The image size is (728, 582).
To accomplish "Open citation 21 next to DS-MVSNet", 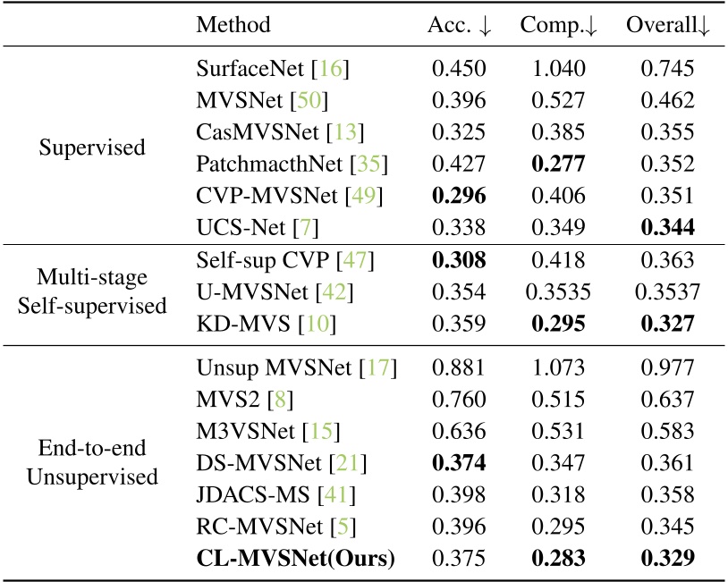I will (x=347, y=463).
